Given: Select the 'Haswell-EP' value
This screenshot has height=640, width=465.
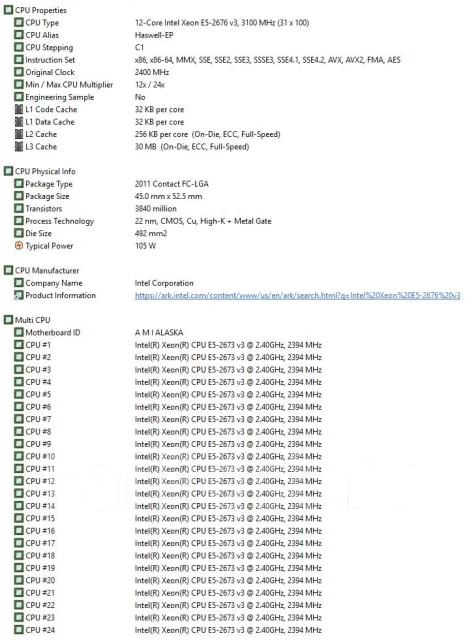Looking at the screenshot, I should [x=154, y=35].
